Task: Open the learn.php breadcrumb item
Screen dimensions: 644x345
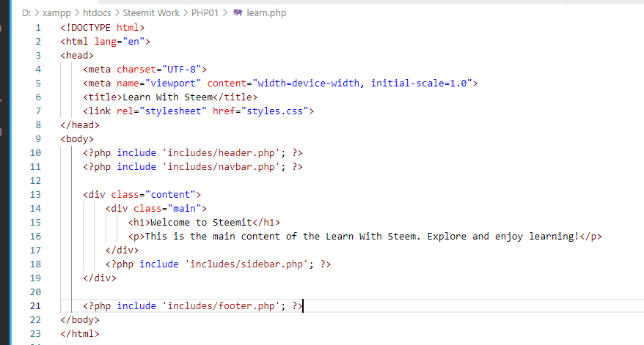Action: point(266,13)
